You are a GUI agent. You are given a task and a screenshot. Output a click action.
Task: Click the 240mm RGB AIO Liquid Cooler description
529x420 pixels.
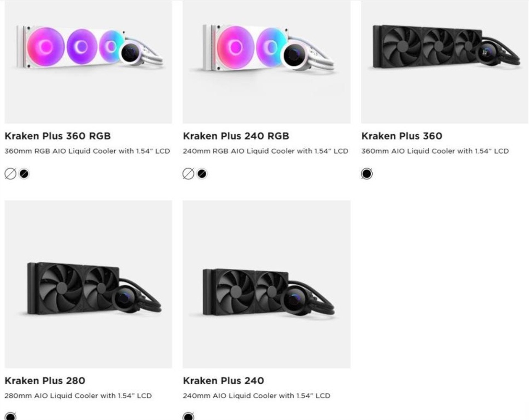pyautogui.click(x=266, y=151)
